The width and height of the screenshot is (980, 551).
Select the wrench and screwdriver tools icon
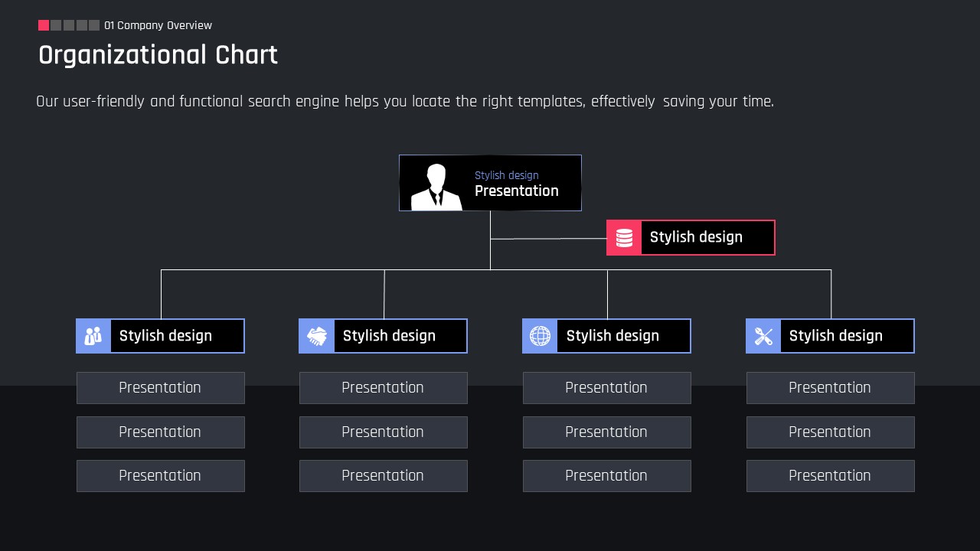click(x=763, y=336)
